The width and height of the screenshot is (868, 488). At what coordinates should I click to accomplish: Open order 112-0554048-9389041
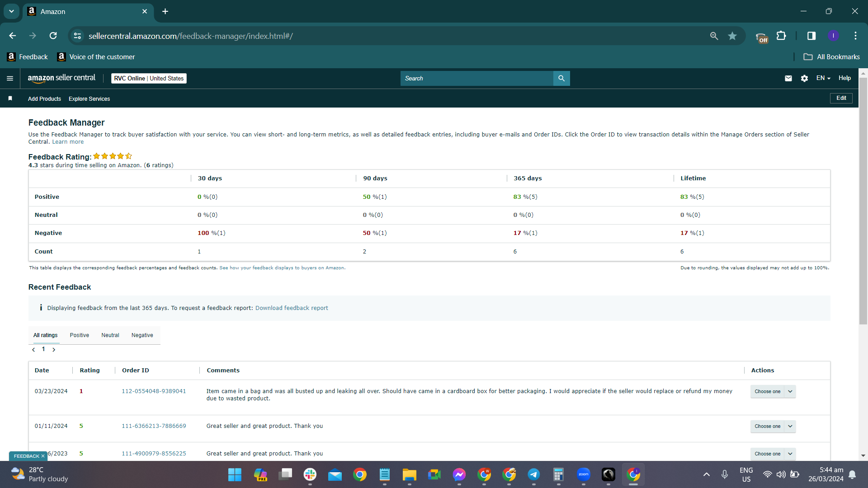(154, 391)
